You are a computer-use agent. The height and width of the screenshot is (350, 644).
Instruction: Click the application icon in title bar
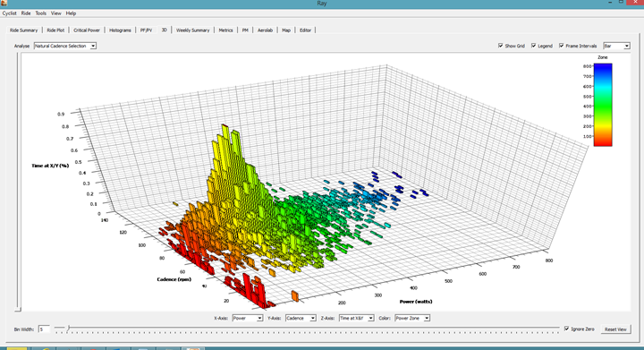click(x=4, y=3)
